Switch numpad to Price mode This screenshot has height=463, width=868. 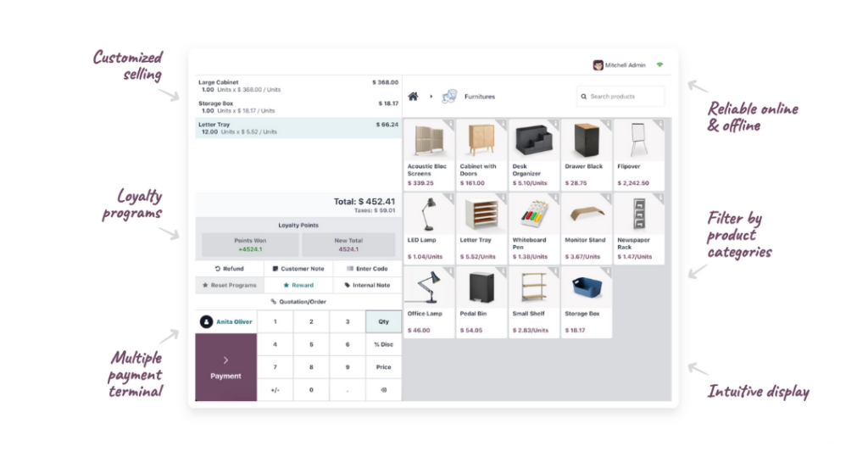click(384, 367)
